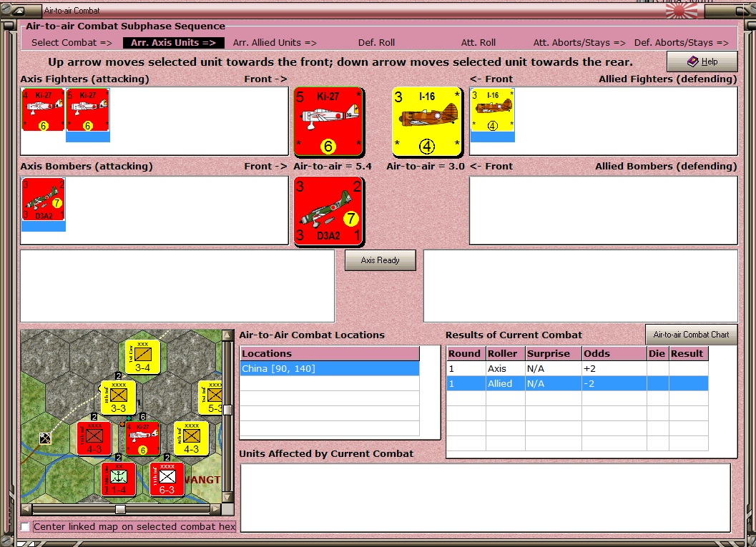This screenshot has height=547, width=756.
Task: Click the red 1-4 naval unit on the map
Action: click(x=119, y=480)
